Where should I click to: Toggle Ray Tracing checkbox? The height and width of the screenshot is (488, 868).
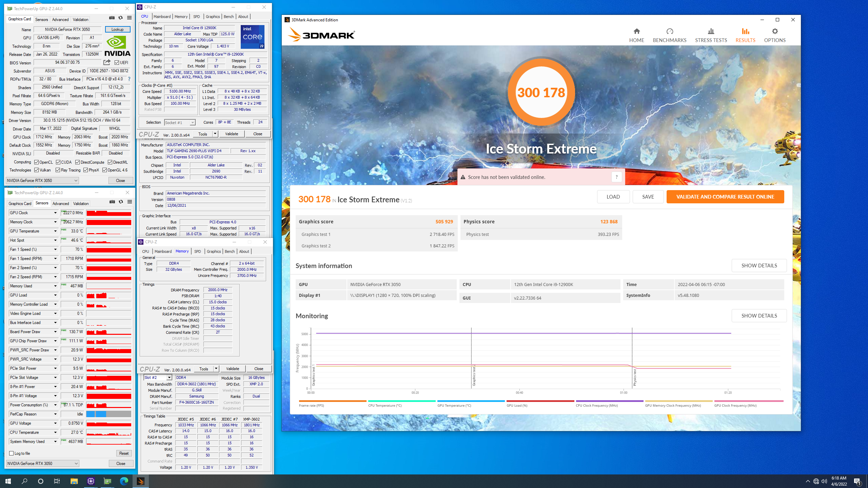point(58,170)
